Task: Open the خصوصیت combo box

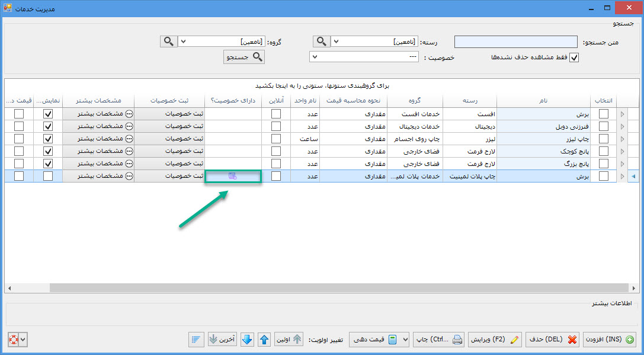Action: pyautogui.click(x=364, y=57)
